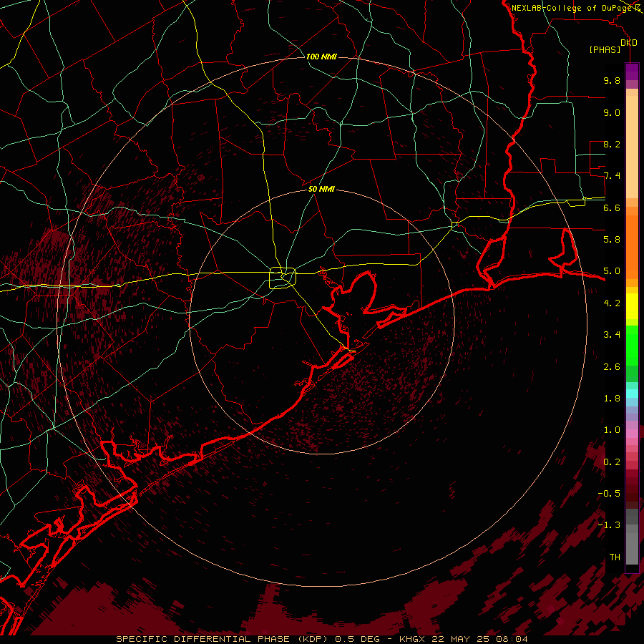
Task: Click the 3.4 color scale value
Action: 612,335
